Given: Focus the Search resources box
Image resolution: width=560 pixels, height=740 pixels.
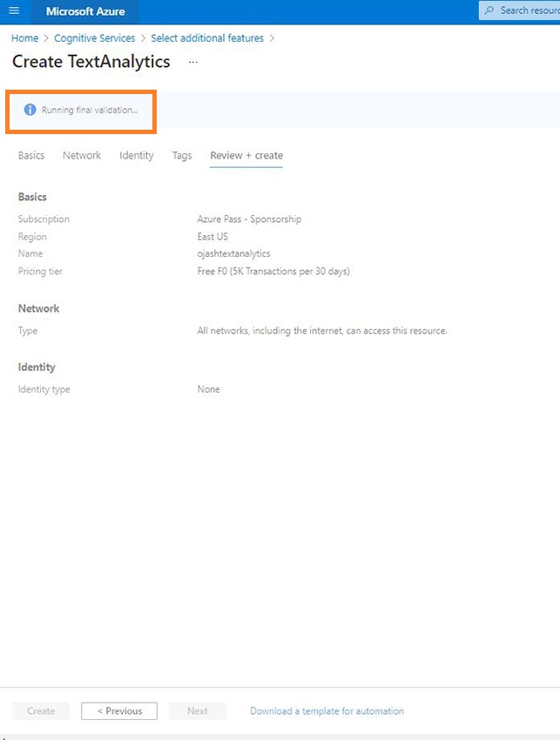Looking at the screenshot, I should [x=519, y=10].
